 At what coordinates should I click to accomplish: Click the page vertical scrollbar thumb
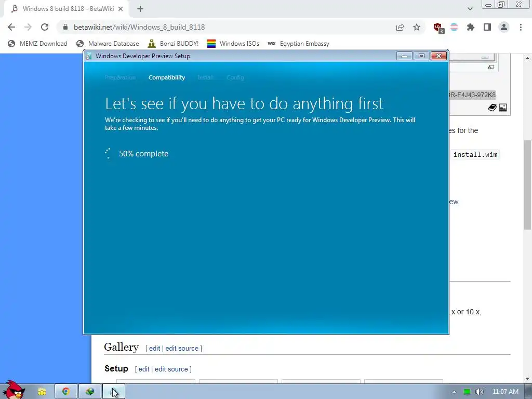pyautogui.click(x=528, y=185)
